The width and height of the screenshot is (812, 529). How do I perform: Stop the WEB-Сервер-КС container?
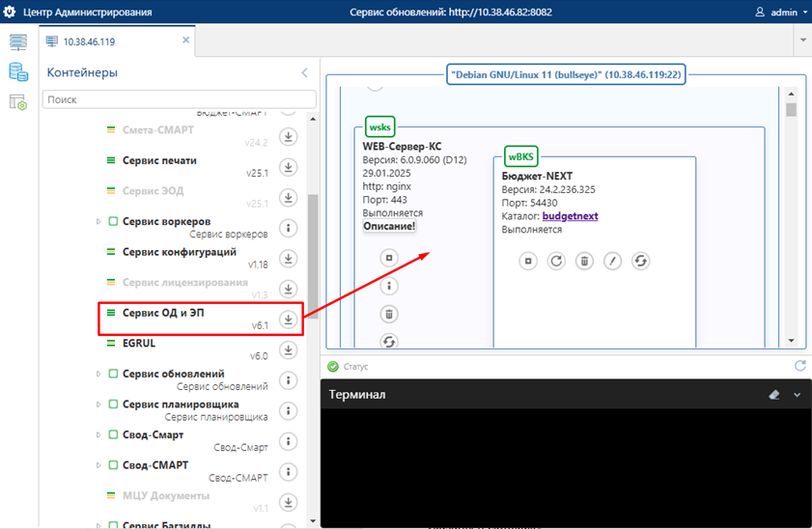tap(389, 258)
